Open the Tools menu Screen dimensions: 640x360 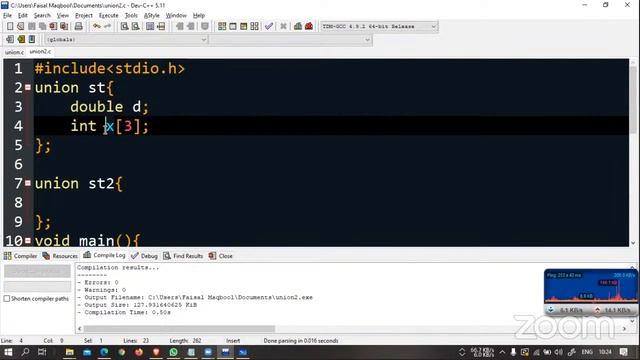click(131, 16)
